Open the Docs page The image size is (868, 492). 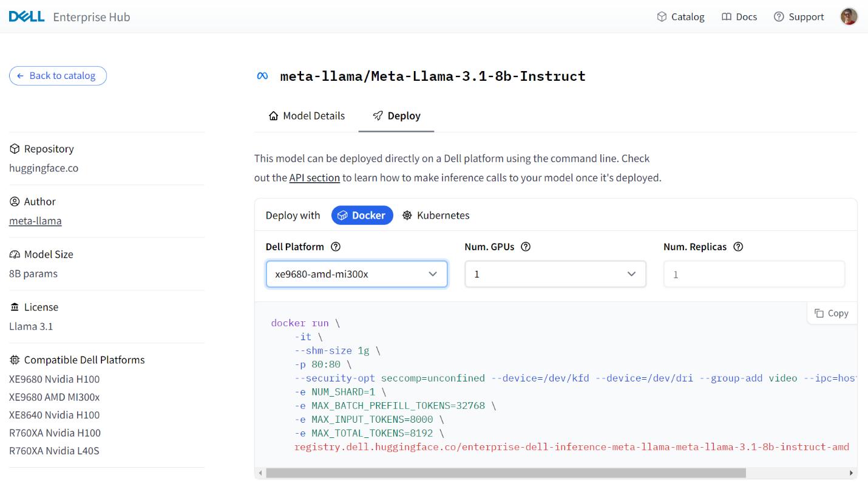coord(739,16)
